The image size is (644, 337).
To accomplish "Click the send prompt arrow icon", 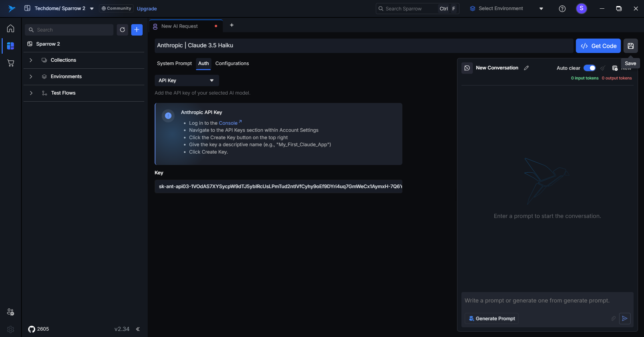I will coord(625,319).
